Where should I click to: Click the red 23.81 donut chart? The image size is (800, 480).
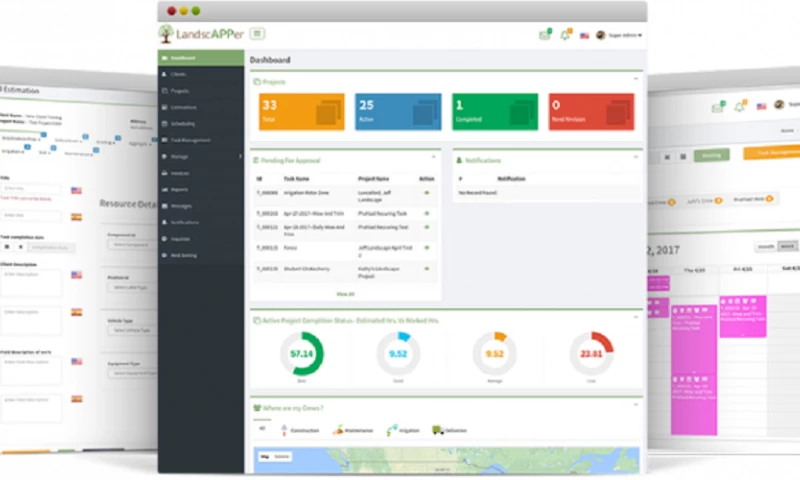591,353
